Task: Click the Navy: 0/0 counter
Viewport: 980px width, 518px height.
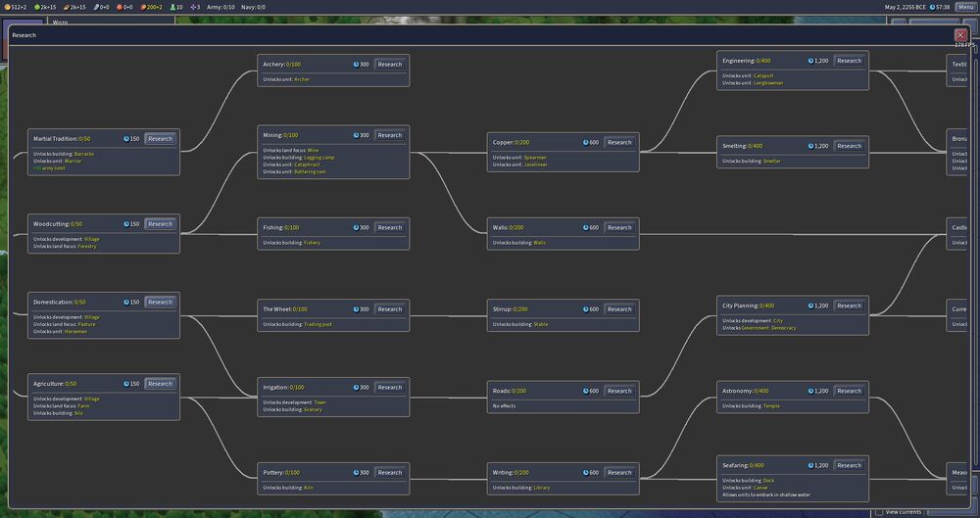Action: (253, 7)
